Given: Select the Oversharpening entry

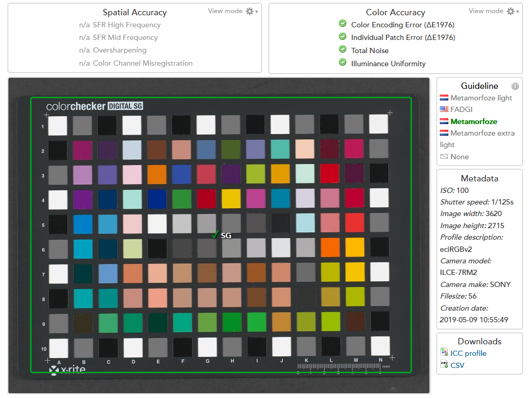Looking at the screenshot, I should pyautogui.click(x=119, y=50).
